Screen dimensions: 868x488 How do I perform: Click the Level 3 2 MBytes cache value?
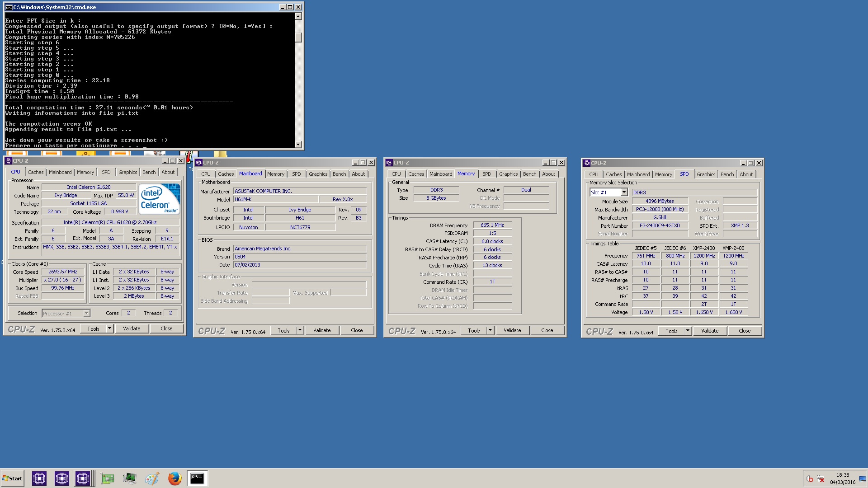(134, 296)
